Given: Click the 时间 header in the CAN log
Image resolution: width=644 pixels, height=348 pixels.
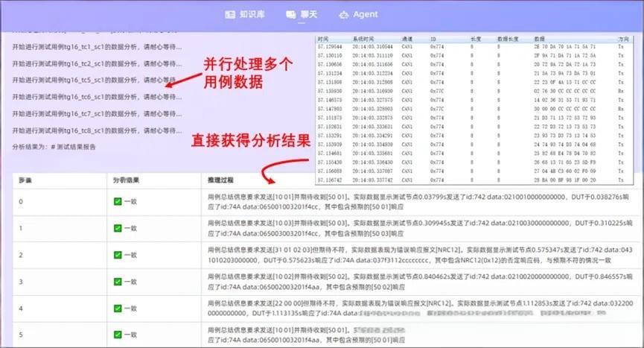Looking at the screenshot, I should coord(323,39).
